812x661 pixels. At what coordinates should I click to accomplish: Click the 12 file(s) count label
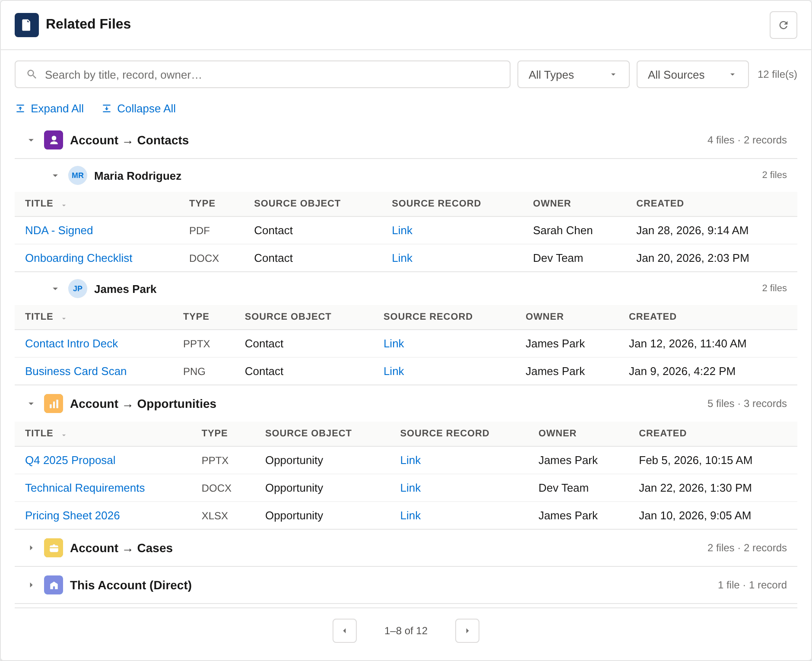coord(777,74)
